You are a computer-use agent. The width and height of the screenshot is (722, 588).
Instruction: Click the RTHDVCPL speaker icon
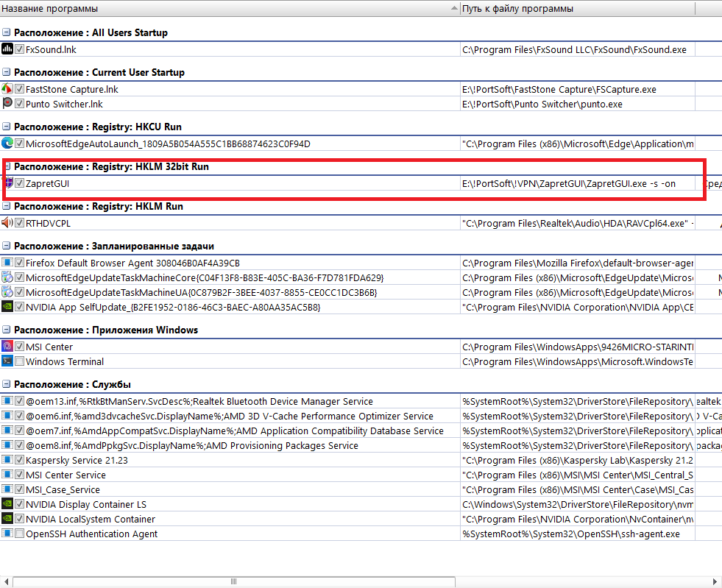pyautogui.click(x=7, y=223)
